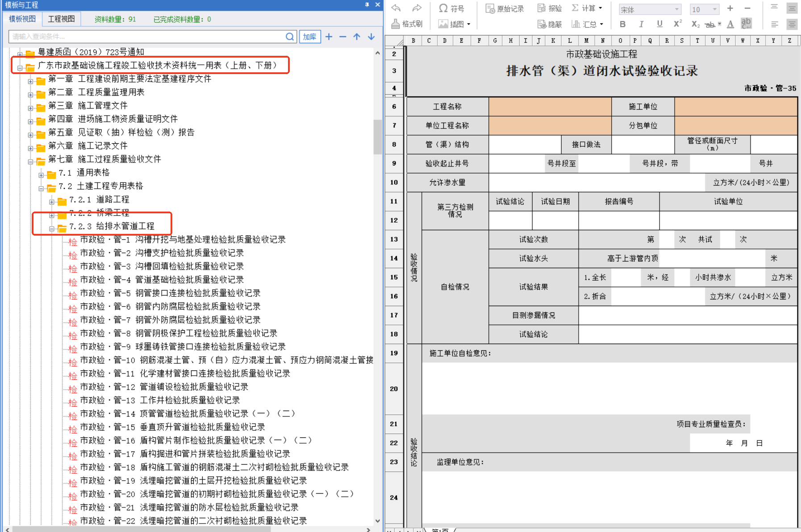Click the 加库 button
The image size is (801, 532).
point(309,37)
